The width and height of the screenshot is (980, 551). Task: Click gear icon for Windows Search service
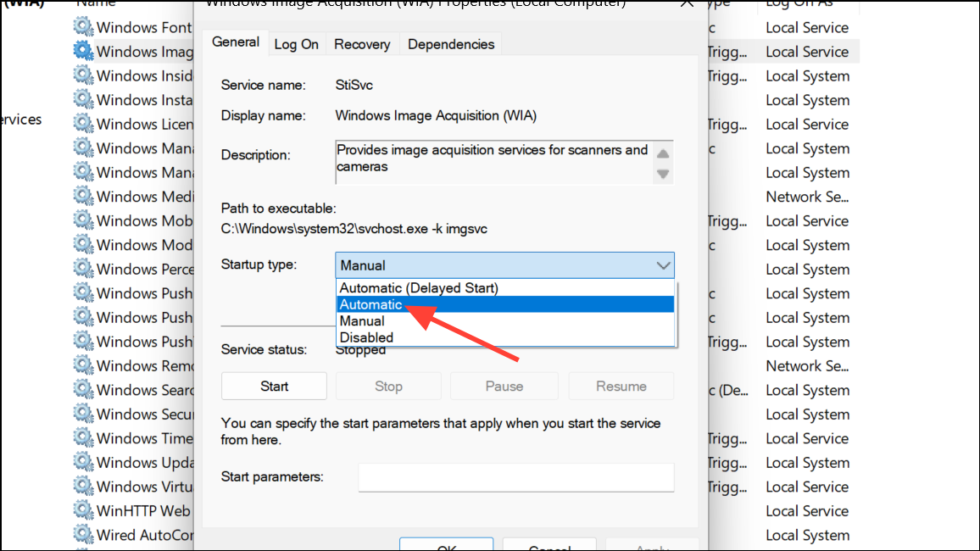tap(83, 389)
